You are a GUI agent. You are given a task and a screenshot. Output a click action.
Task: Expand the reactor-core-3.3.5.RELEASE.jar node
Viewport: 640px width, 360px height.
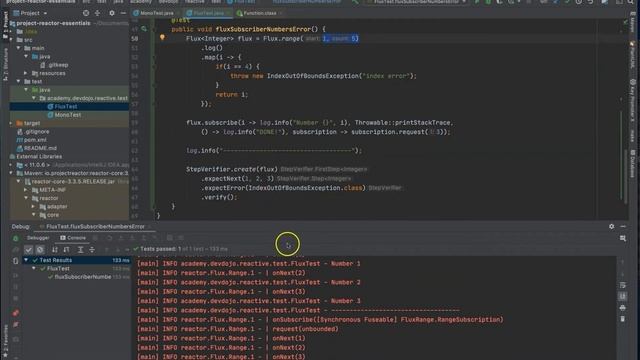[18, 182]
